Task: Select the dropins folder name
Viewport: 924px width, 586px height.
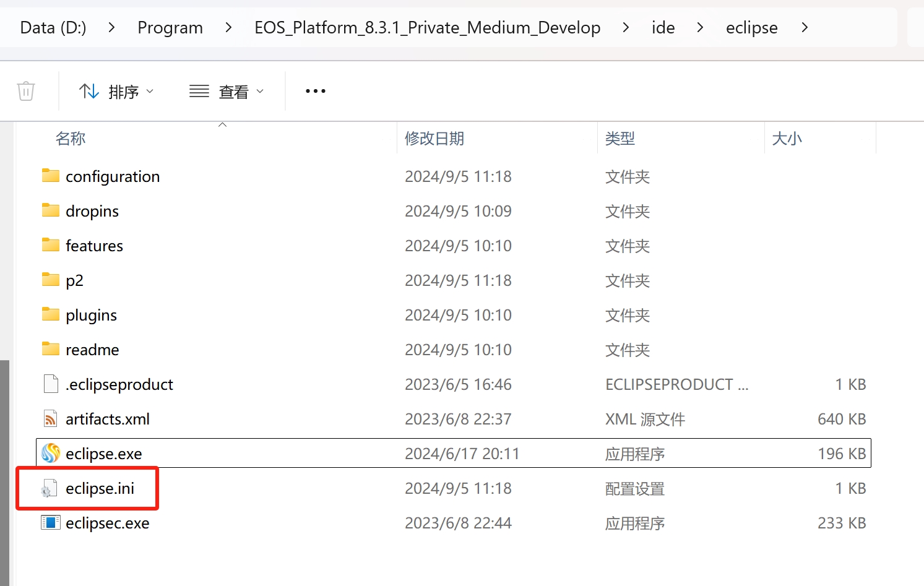Action: (92, 211)
